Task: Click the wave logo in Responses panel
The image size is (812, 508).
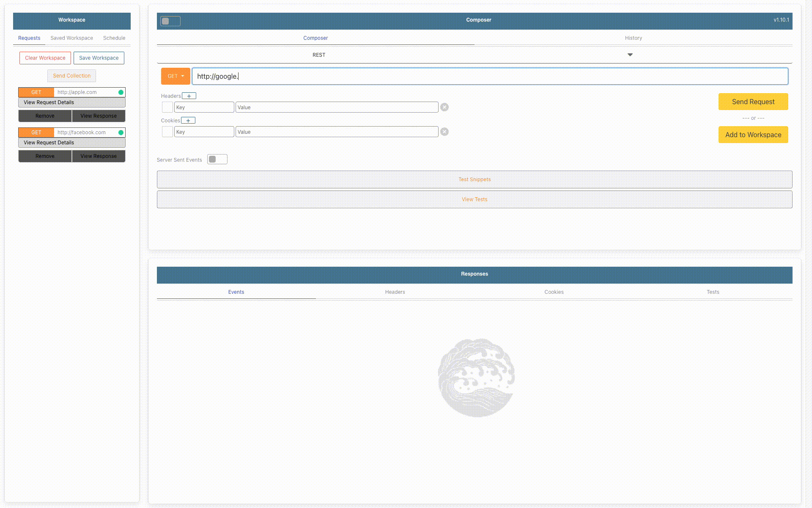Action: click(x=477, y=378)
